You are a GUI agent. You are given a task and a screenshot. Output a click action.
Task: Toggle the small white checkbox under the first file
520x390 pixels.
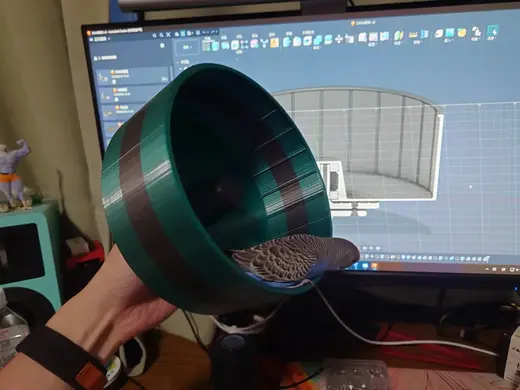coord(114,82)
